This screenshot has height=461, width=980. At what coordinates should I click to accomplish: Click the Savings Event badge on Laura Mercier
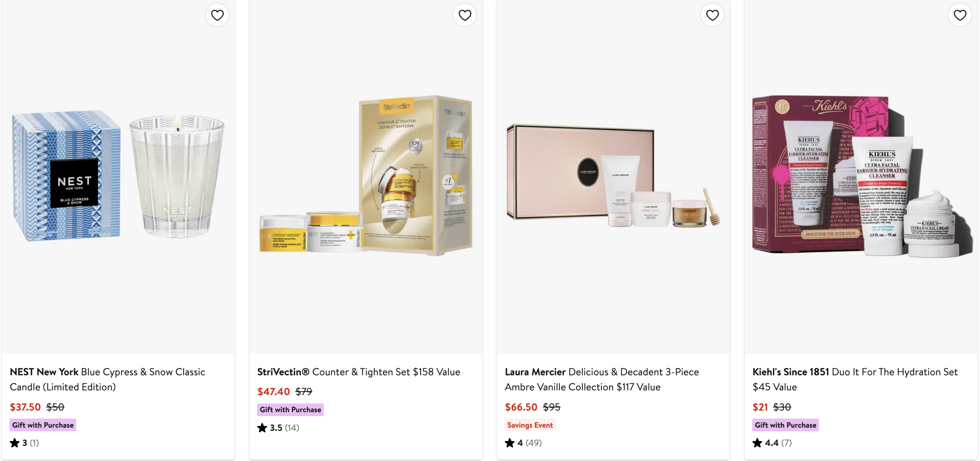(x=530, y=425)
